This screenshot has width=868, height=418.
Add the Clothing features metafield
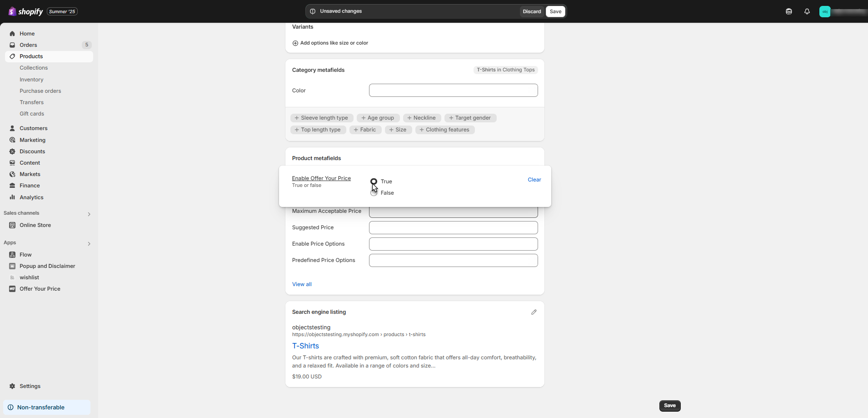[445, 130]
